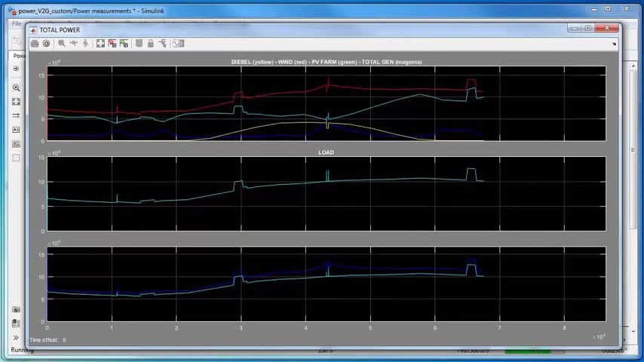Click inside the top generation axes plot
Screen dimensions: 644x362
(327, 103)
